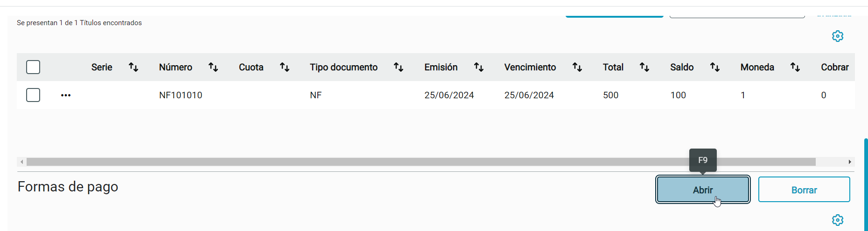Image resolution: width=868 pixels, height=231 pixels.
Task: Click horizontal scrollbar left arrow
Action: coord(22,162)
